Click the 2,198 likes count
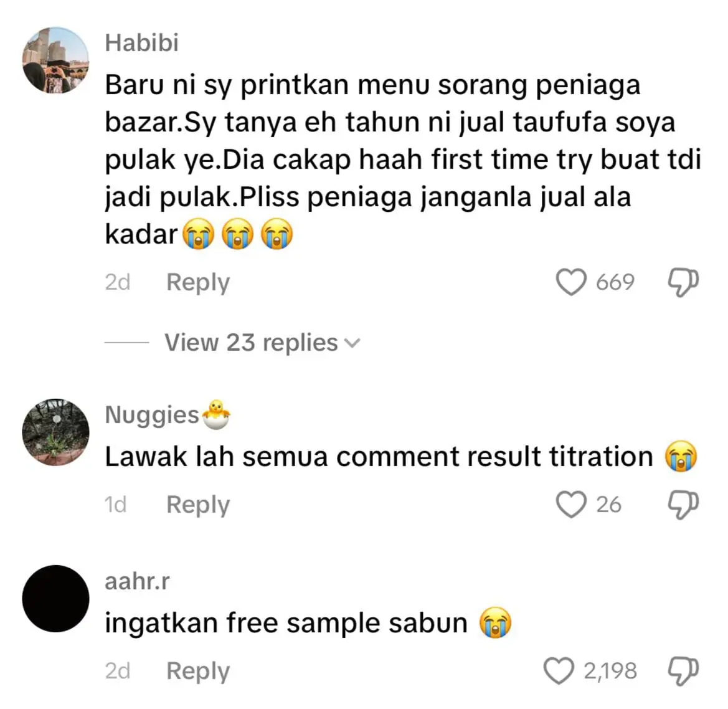 (x=610, y=671)
